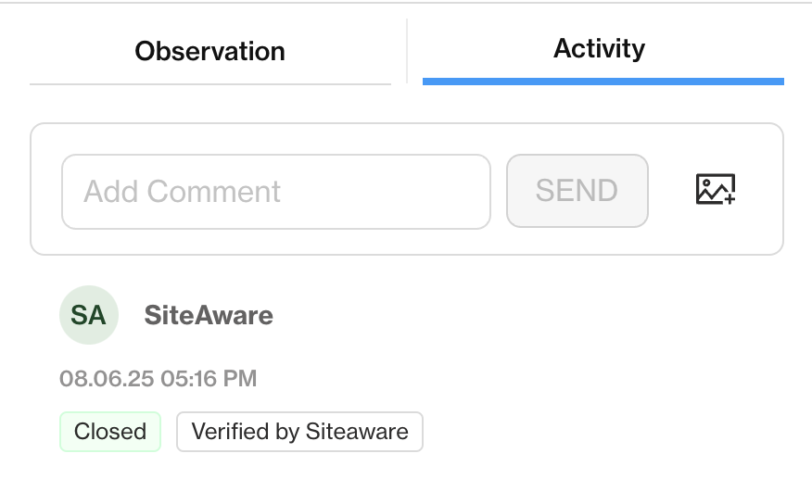Click the green Closed label
The height and width of the screenshot is (504, 812).
[110, 432]
